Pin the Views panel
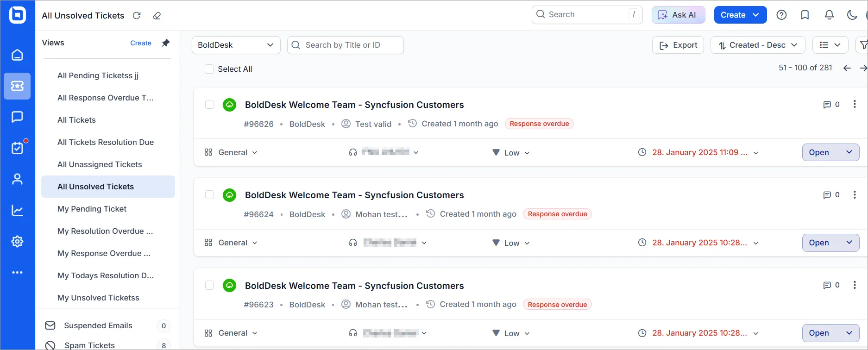 click(x=165, y=43)
